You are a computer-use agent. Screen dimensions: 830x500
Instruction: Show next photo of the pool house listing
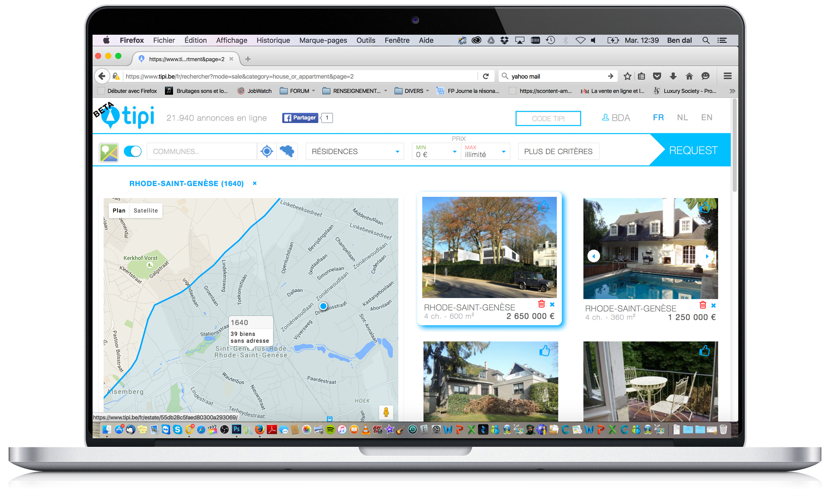tap(707, 256)
